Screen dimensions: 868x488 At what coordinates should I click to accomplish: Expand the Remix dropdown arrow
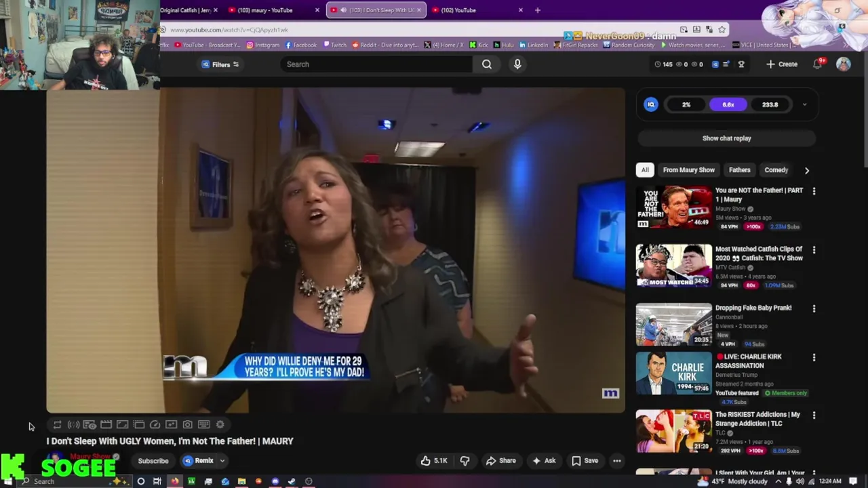click(222, 461)
